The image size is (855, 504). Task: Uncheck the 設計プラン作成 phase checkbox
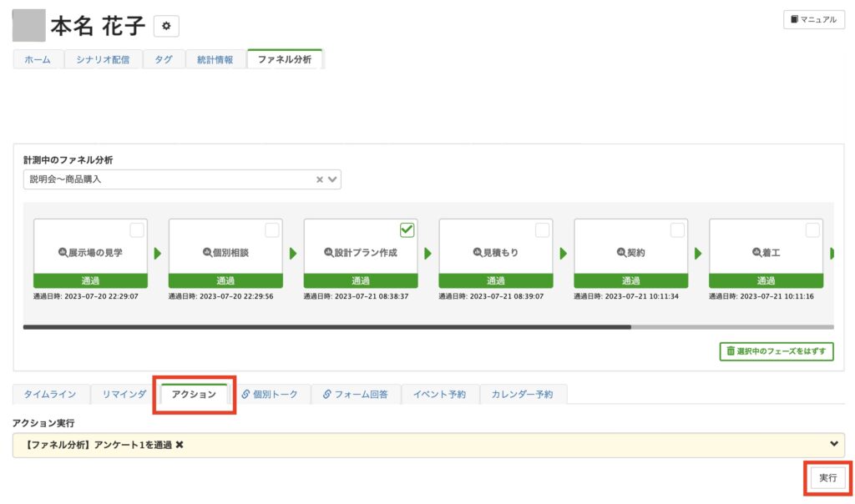[407, 229]
